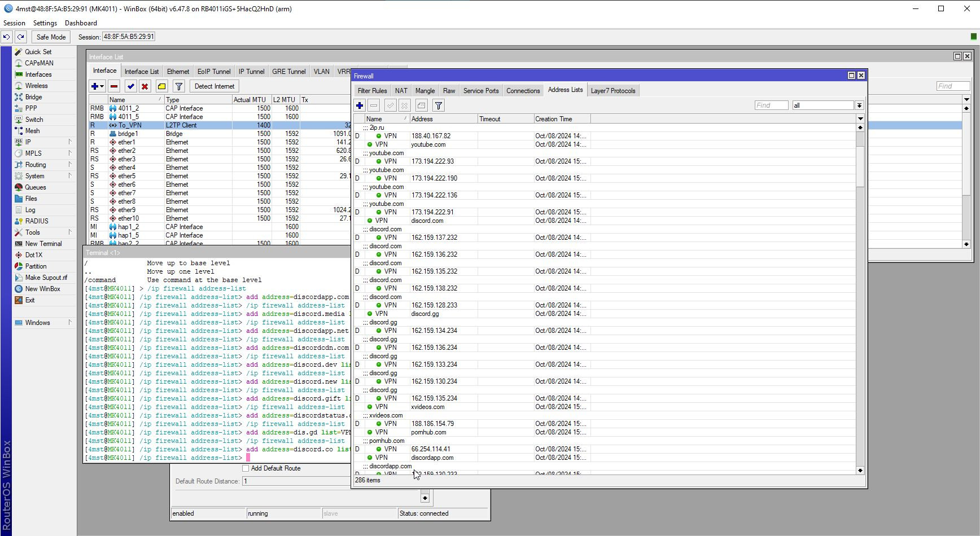This screenshot has width=980, height=536.
Task: Open Bridge in sidebar
Action: 33,97
